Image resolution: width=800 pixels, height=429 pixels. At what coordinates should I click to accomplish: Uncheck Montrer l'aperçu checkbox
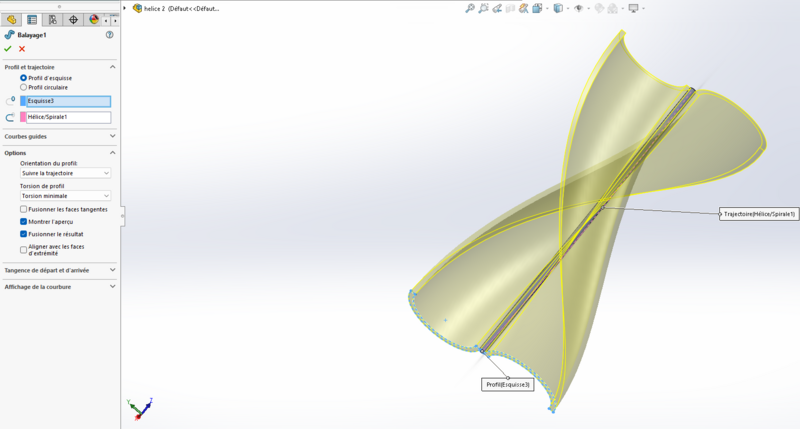[23, 221]
